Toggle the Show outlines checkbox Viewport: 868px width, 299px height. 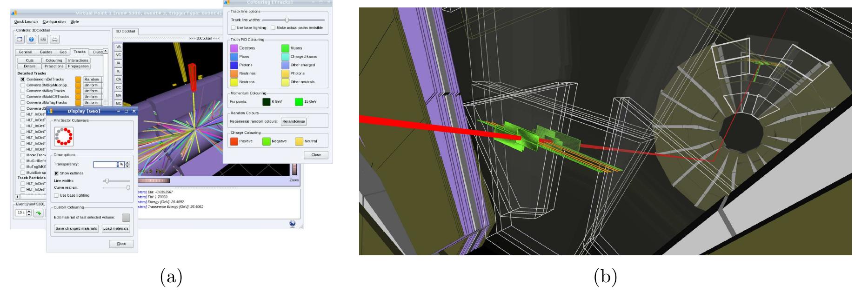pyautogui.click(x=56, y=173)
